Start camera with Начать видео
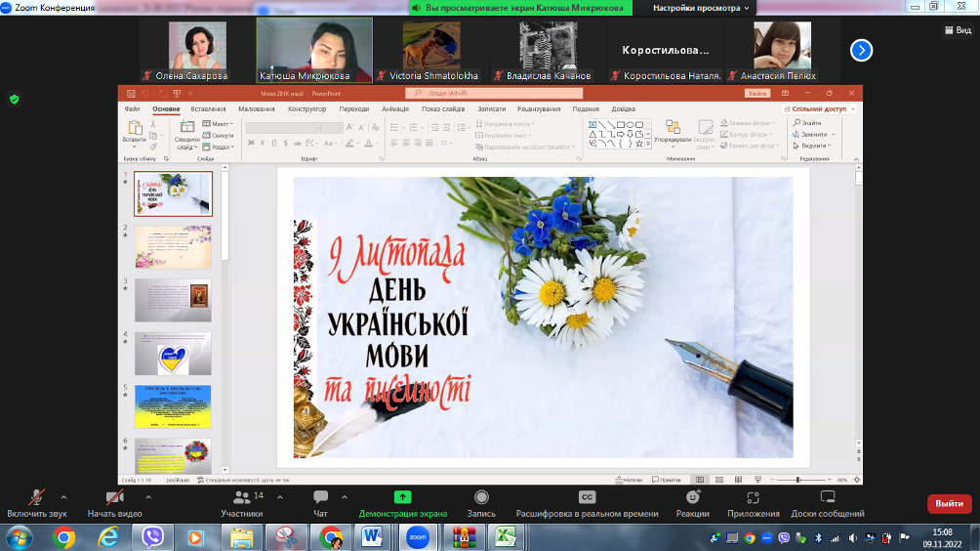980x551 pixels. tap(114, 498)
